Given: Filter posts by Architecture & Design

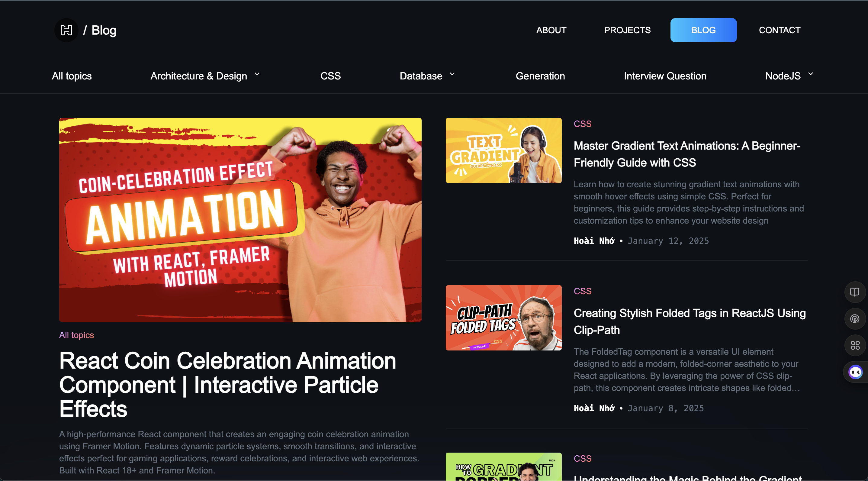Looking at the screenshot, I should pos(199,76).
